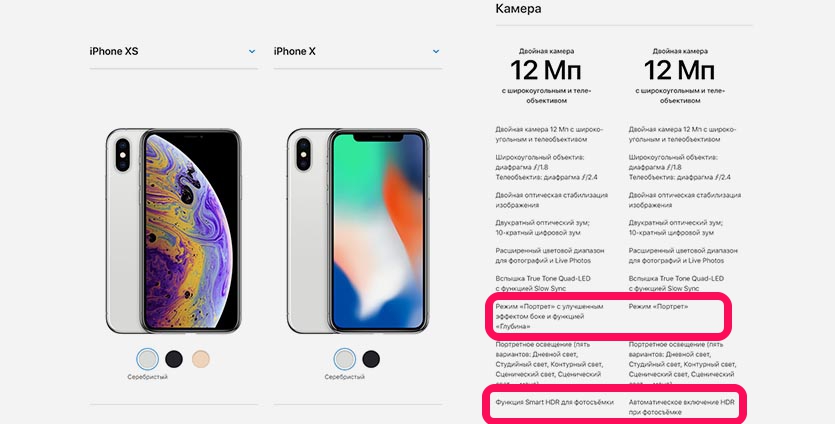Choose space gray color for iPhone XS
The height and width of the screenshot is (424, 835).
[x=174, y=359]
